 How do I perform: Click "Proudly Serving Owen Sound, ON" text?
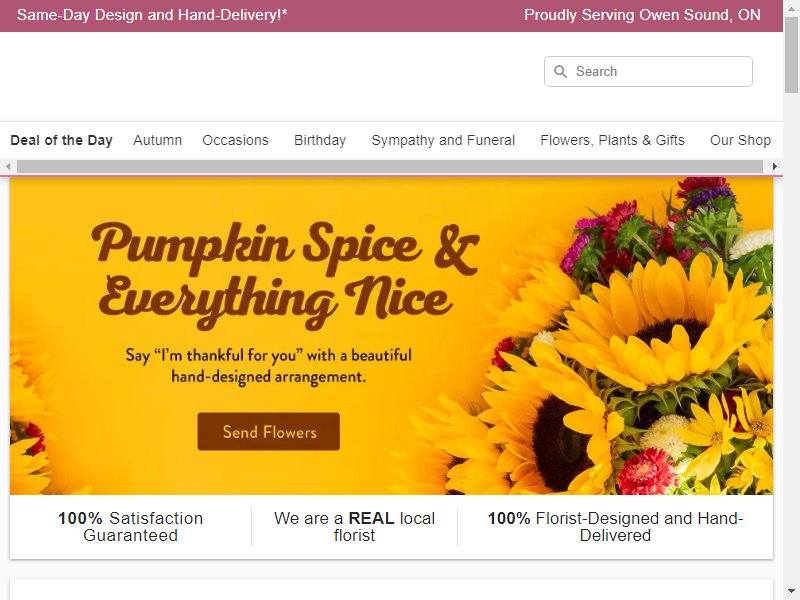coord(642,15)
